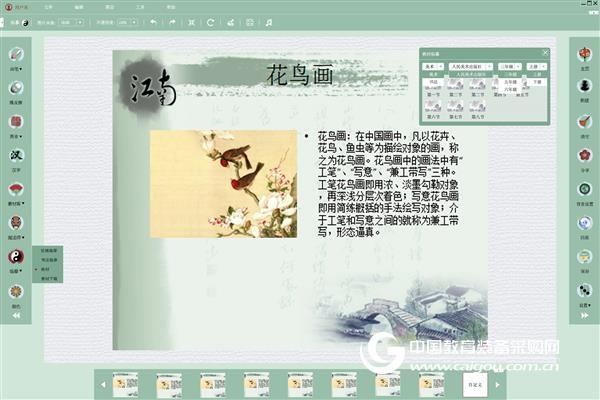Click the paragraph beginning 花鸟画：在中国画中
This screenshot has height=400, width=600.
[x=388, y=184]
